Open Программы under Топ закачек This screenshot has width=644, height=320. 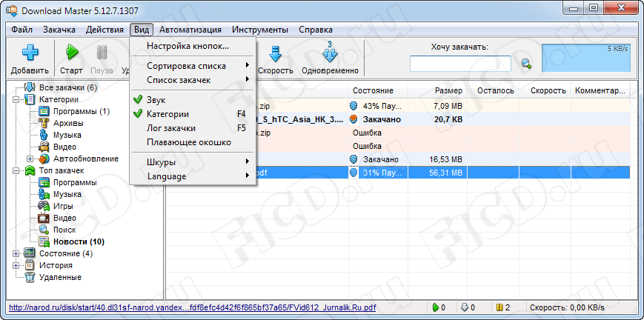[75, 182]
